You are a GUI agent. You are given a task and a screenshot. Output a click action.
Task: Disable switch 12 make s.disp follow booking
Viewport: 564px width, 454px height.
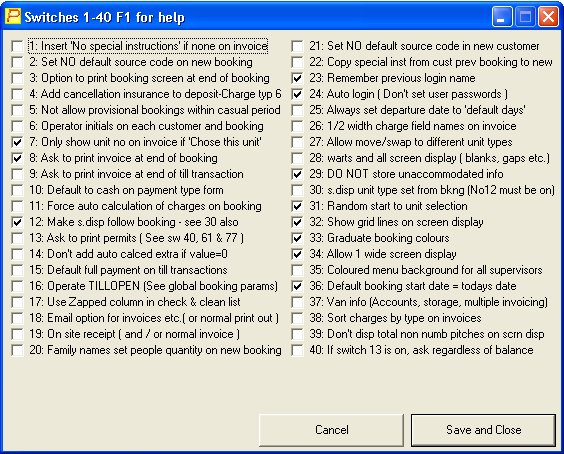(x=17, y=222)
